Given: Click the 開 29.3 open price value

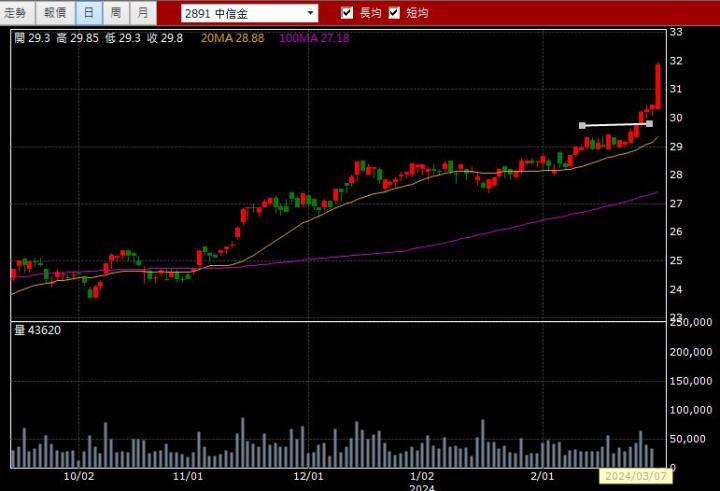Looking at the screenshot, I should click(x=32, y=38).
